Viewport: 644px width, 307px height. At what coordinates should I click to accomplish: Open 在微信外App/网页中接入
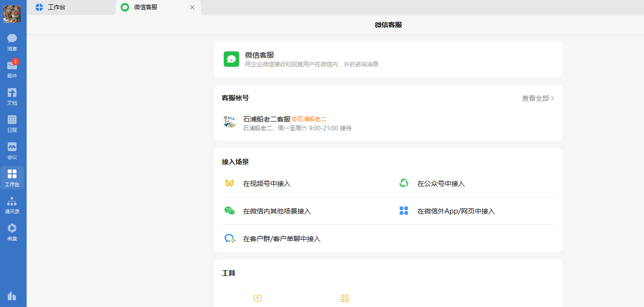pyautogui.click(x=456, y=211)
